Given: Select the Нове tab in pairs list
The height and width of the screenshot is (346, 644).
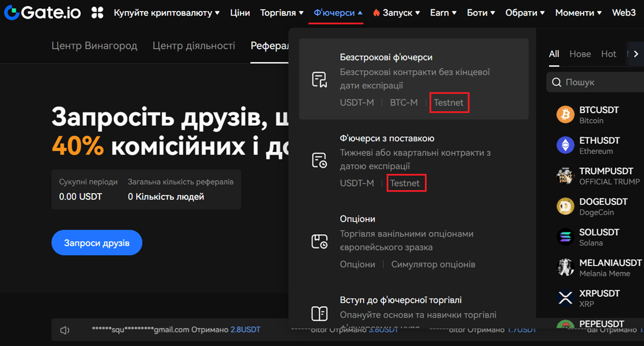Looking at the screenshot, I should pos(580,54).
